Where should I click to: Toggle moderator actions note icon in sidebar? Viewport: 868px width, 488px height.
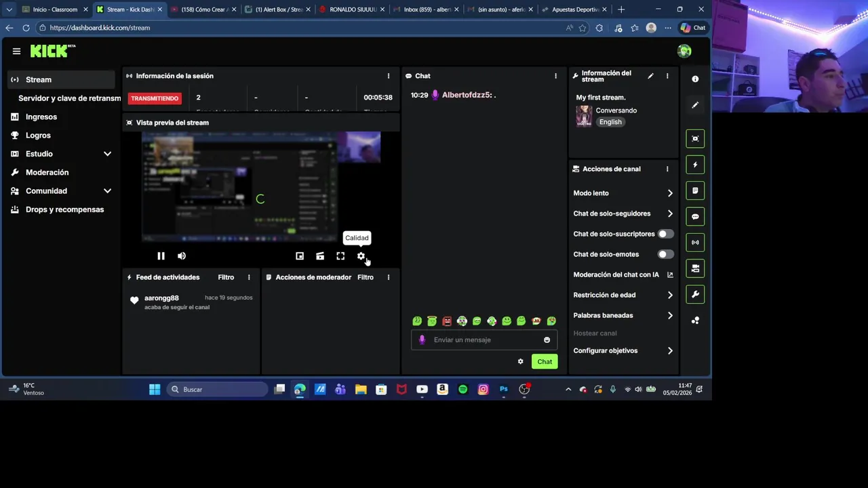click(695, 190)
